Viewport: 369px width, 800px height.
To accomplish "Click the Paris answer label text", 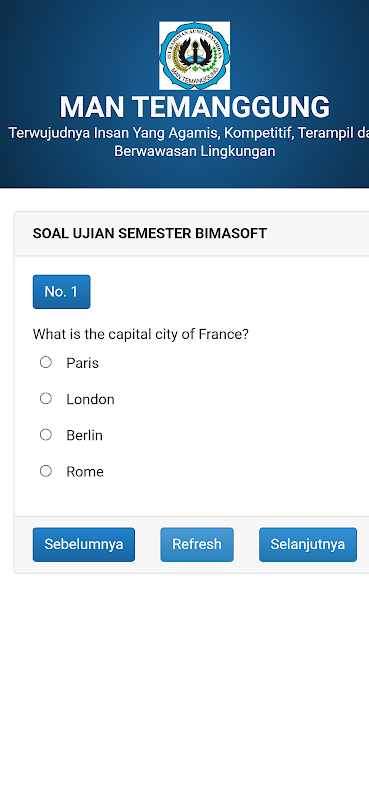I will (x=82, y=363).
